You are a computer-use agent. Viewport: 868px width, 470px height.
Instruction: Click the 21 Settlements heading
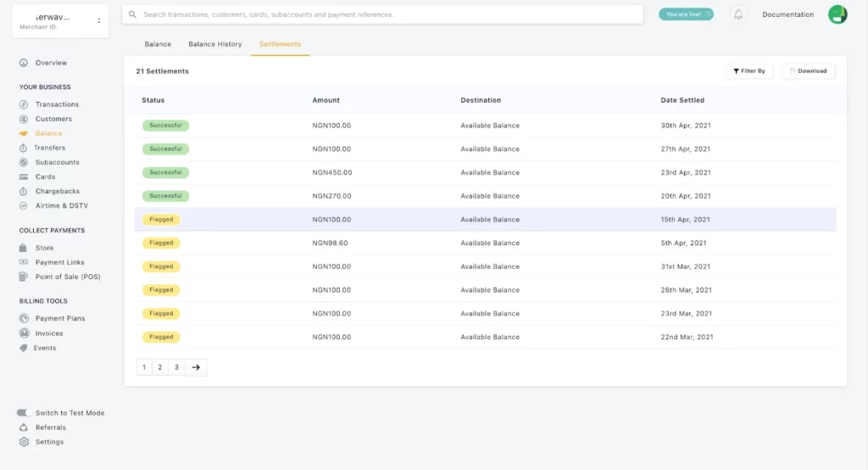click(162, 71)
